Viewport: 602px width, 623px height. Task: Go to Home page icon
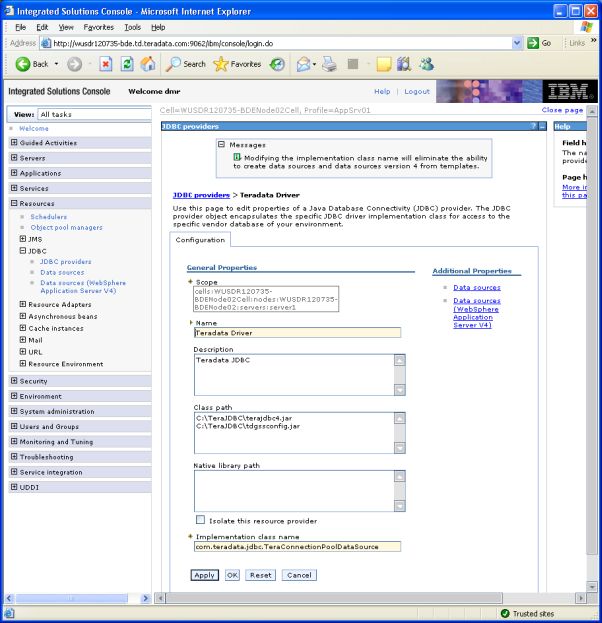[x=148, y=64]
